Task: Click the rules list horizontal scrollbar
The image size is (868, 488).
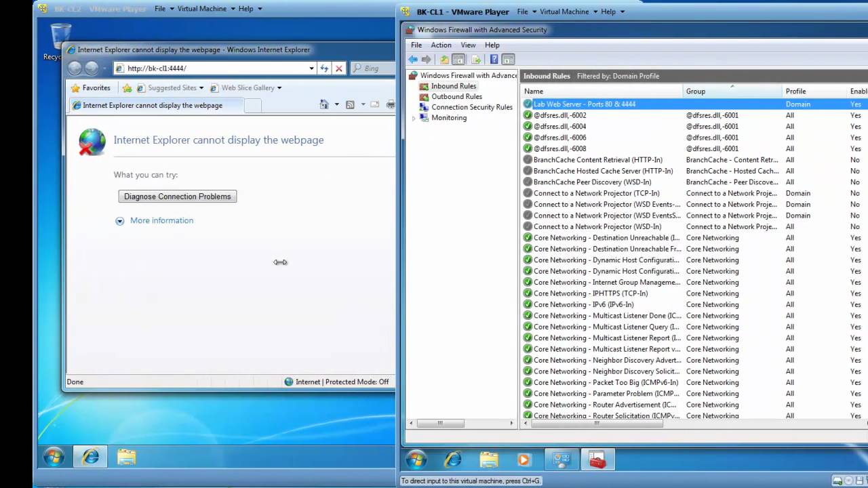Action: click(597, 423)
